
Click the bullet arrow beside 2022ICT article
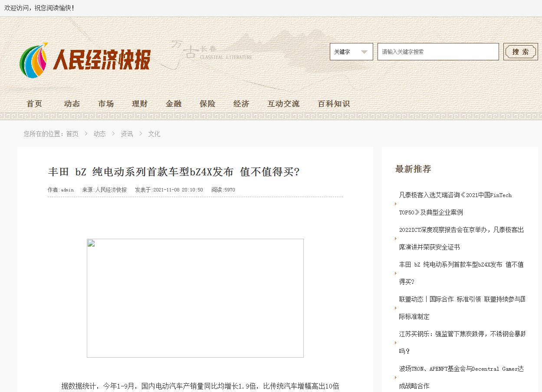(x=396, y=238)
